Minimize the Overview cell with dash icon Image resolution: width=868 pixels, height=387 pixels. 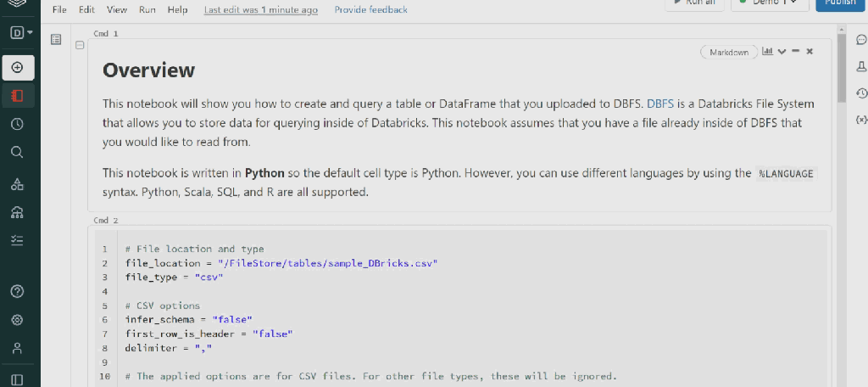pyautogui.click(x=795, y=52)
